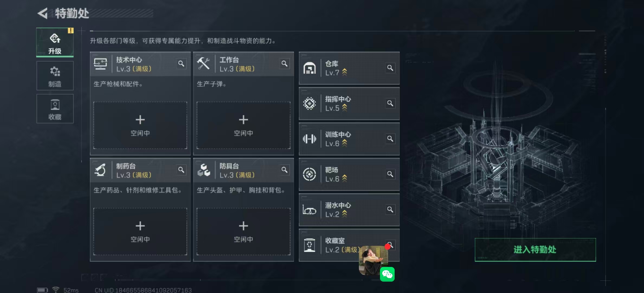
Task: Open the 仓库 Lv.7 upgrade card
Action: pos(349,68)
